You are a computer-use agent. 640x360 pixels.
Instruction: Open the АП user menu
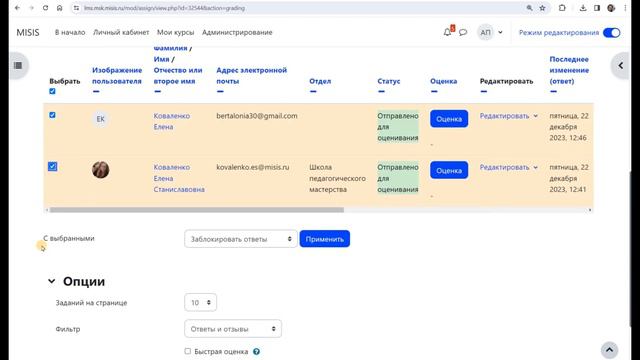coord(490,32)
